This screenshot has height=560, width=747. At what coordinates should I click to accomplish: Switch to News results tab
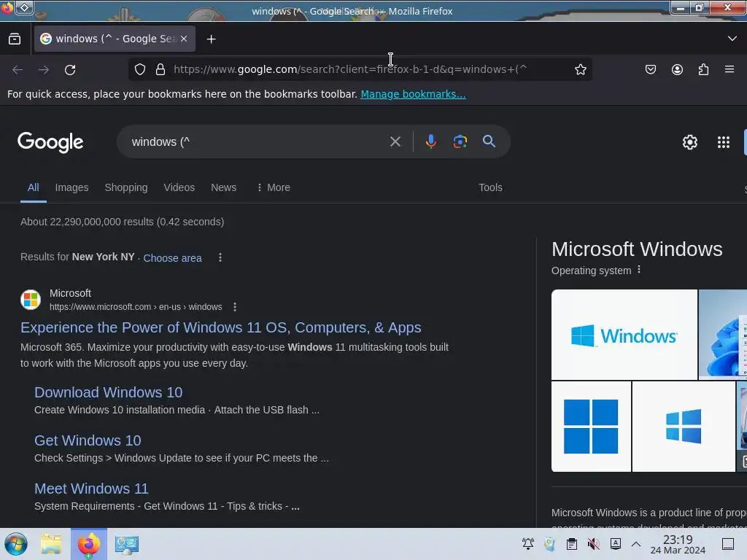pyautogui.click(x=223, y=187)
